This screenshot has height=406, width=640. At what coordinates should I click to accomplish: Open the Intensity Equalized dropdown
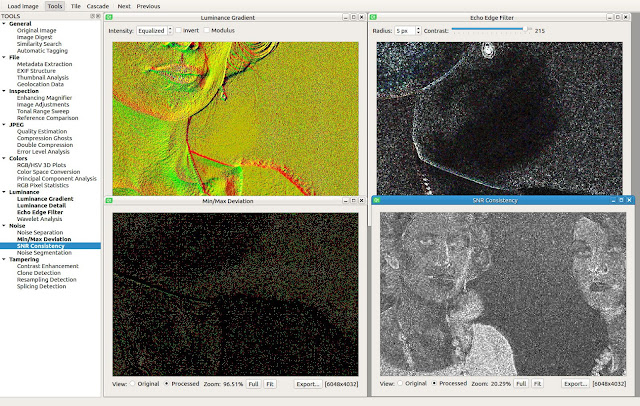pyautogui.click(x=154, y=31)
